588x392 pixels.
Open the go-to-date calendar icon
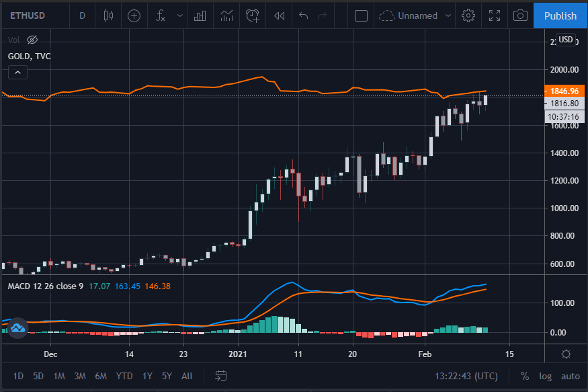point(221,376)
